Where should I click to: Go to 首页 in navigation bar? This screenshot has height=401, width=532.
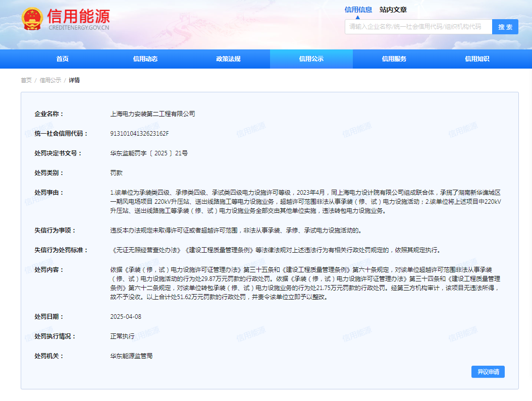63,59
